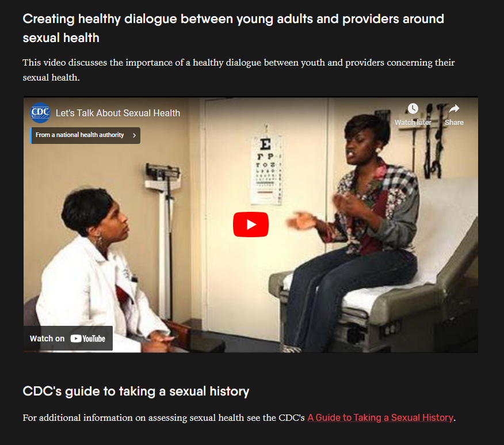
Task: Click the "From a national health authority" banner
Action: (85, 135)
